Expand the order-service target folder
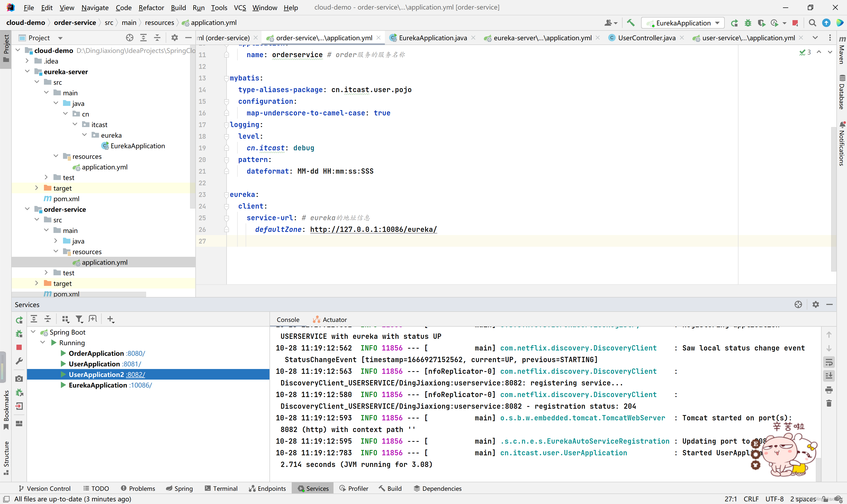Viewport: 847px width, 504px height. coord(37,283)
